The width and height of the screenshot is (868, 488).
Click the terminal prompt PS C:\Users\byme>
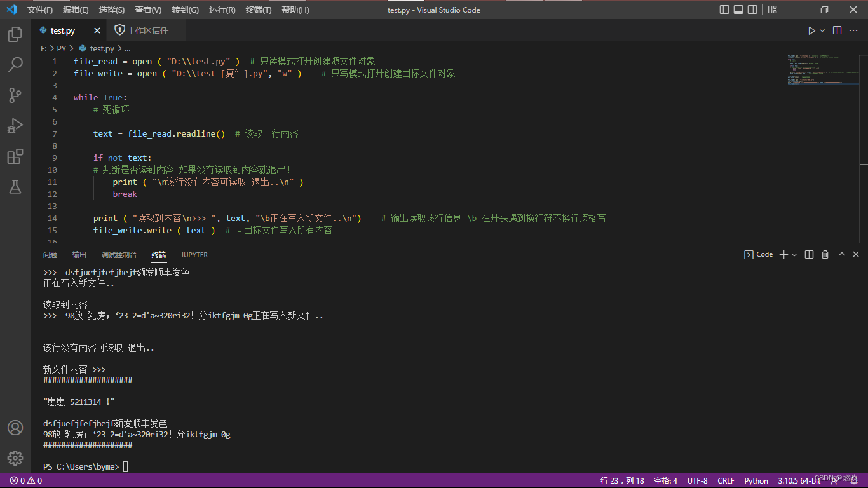[x=81, y=467]
